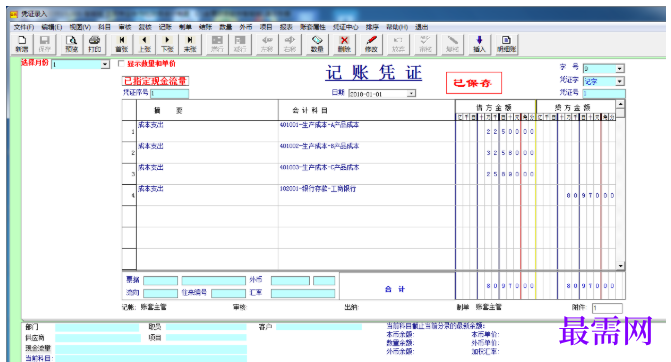Go to previous voucher with 上张
The image size is (671, 362).
(x=145, y=44)
